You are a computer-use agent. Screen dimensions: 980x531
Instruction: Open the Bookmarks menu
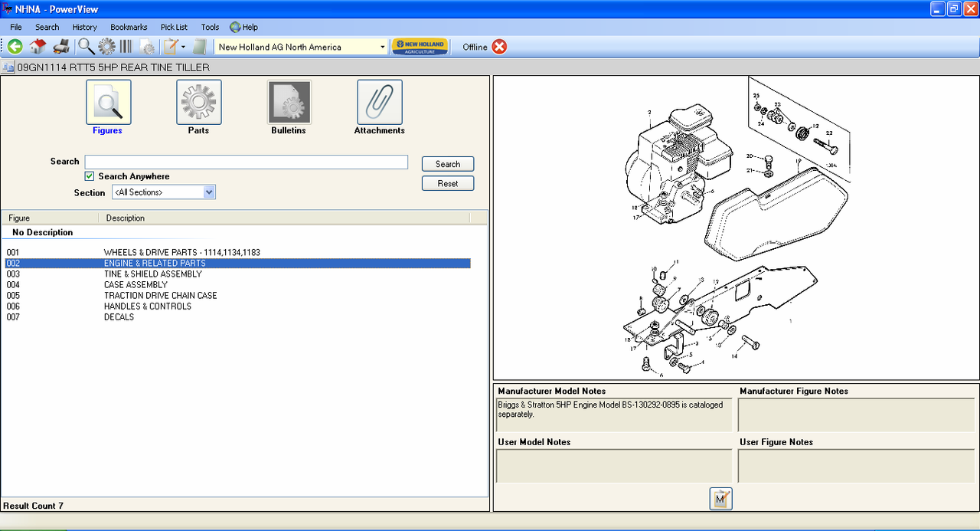129,27
